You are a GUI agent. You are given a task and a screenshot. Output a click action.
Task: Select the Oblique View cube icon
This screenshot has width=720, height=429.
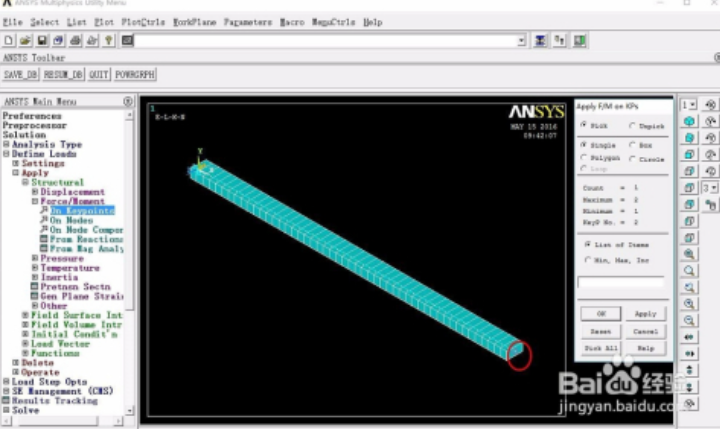[x=689, y=138]
